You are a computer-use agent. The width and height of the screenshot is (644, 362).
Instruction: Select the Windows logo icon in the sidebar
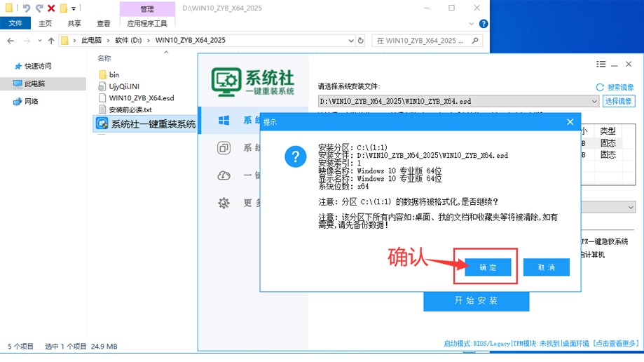[224, 119]
